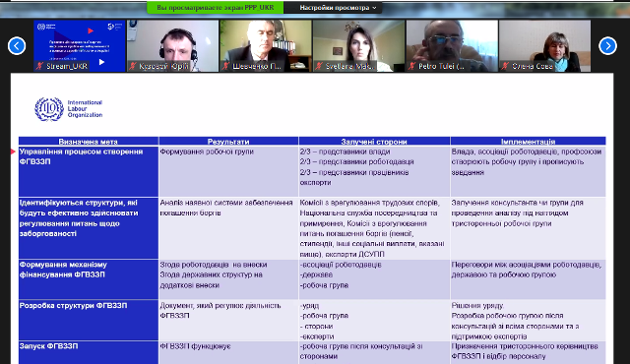Show next participants with right arrow
Image resolution: width=630 pixels, height=364 pixels.
point(607,46)
